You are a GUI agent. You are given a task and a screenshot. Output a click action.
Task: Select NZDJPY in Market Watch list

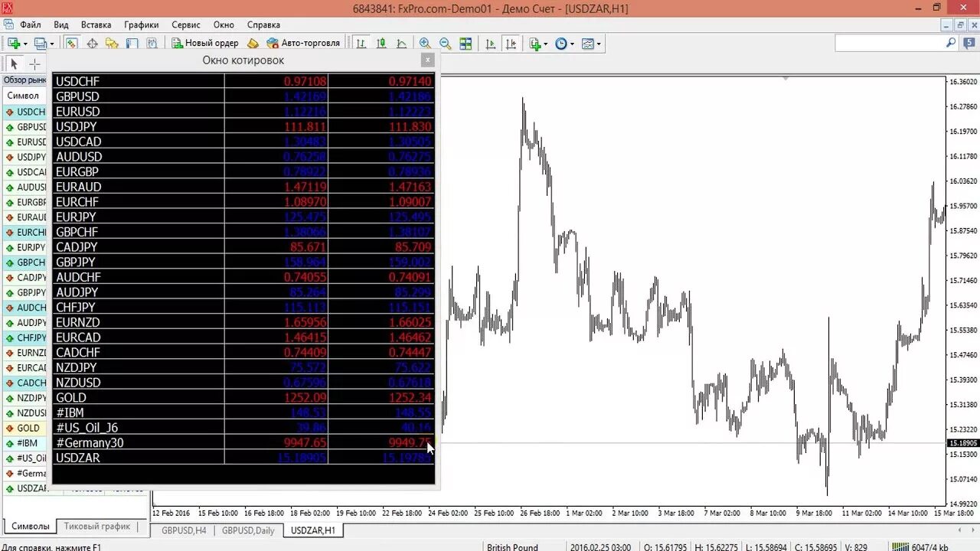point(26,398)
